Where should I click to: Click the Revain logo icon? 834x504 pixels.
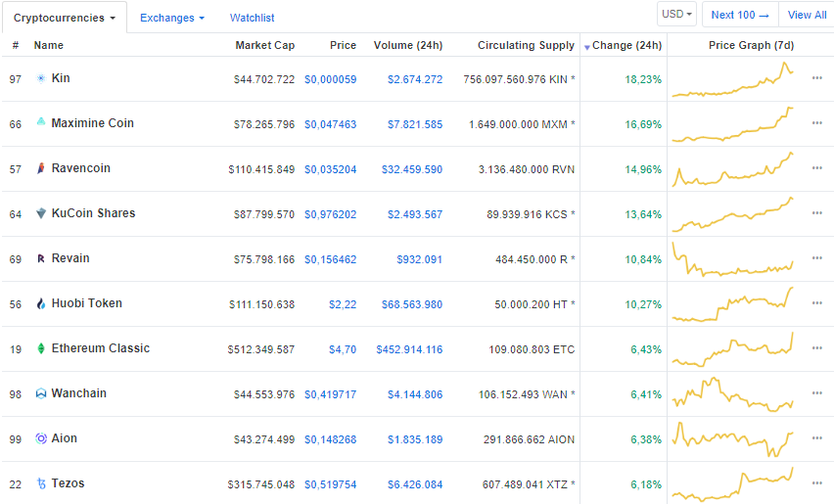[41, 258]
